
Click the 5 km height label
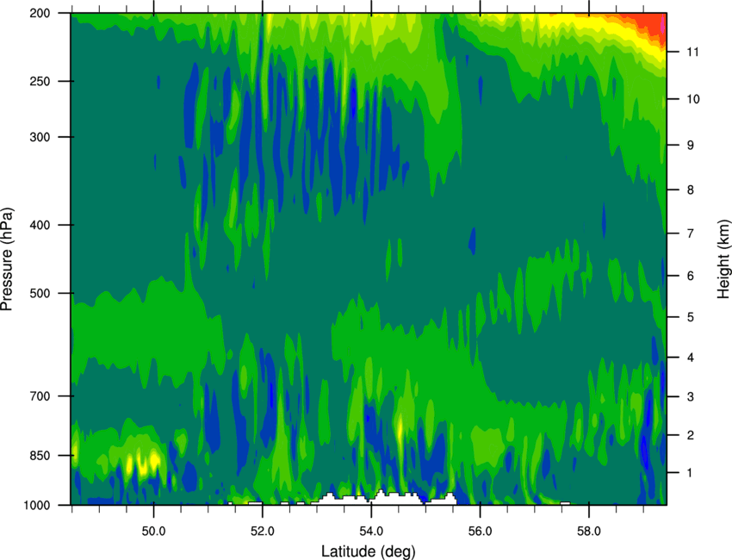pyautogui.click(x=691, y=318)
